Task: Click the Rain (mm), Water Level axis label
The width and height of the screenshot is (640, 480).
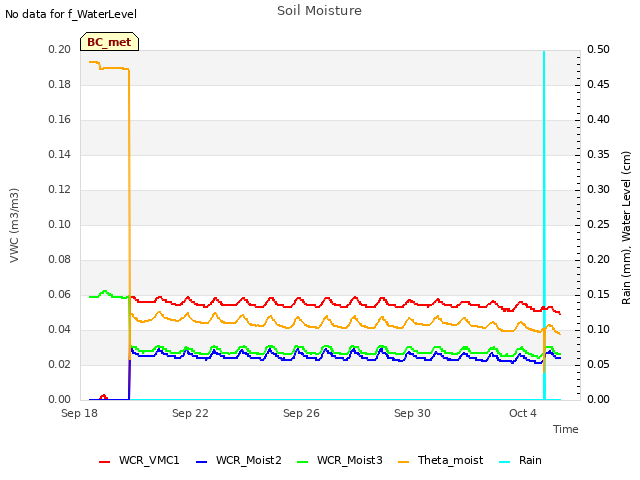Action: [626, 228]
